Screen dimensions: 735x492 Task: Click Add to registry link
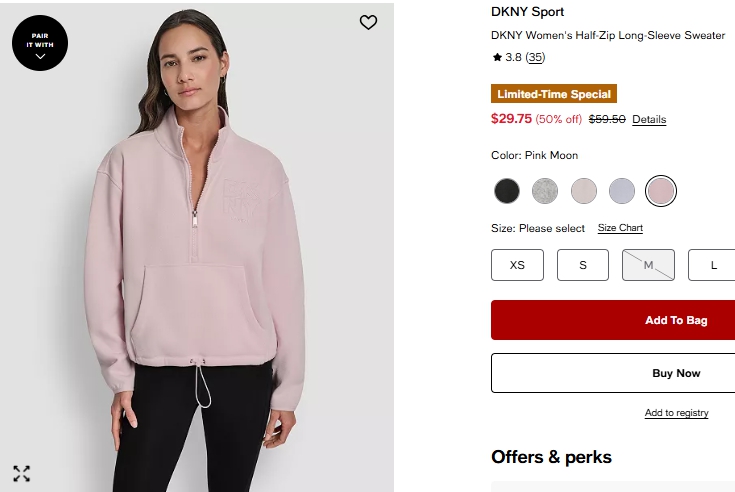[x=676, y=413]
